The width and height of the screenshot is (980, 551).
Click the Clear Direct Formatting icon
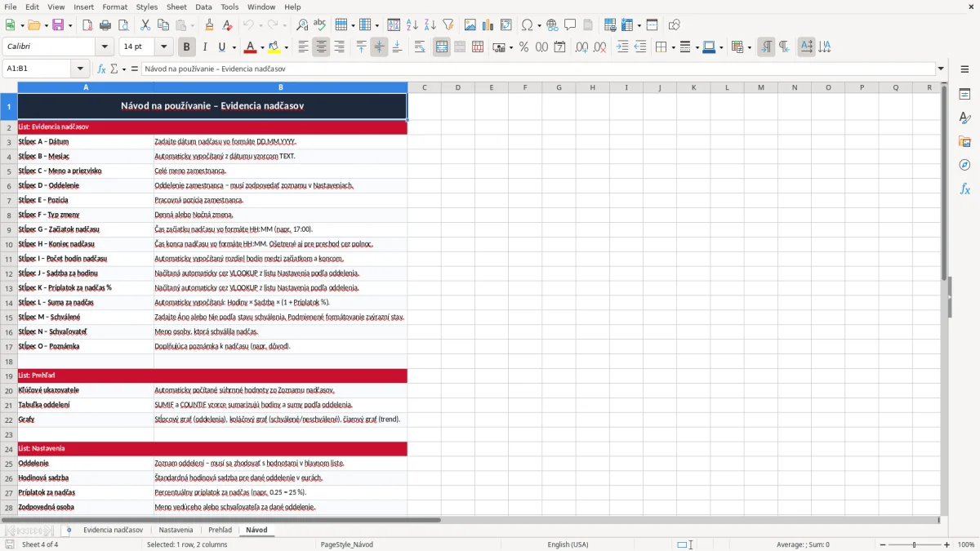(227, 25)
